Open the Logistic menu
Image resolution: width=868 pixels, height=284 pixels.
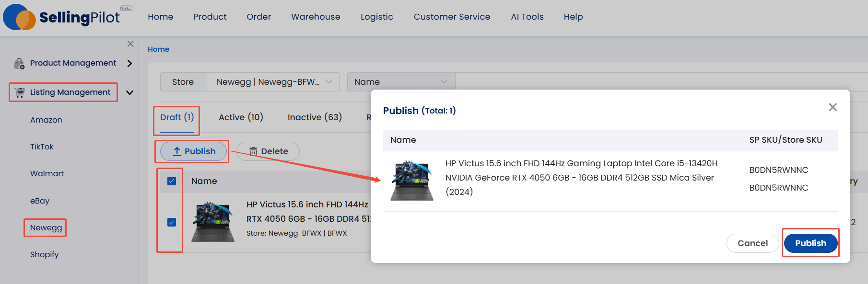377,17
